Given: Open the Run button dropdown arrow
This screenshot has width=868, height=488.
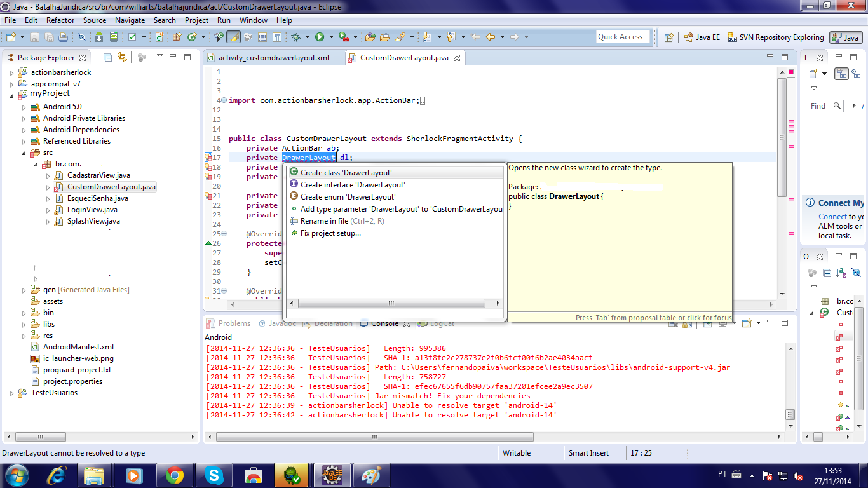Looking at the screenshot, I should (x=330, y=37).
